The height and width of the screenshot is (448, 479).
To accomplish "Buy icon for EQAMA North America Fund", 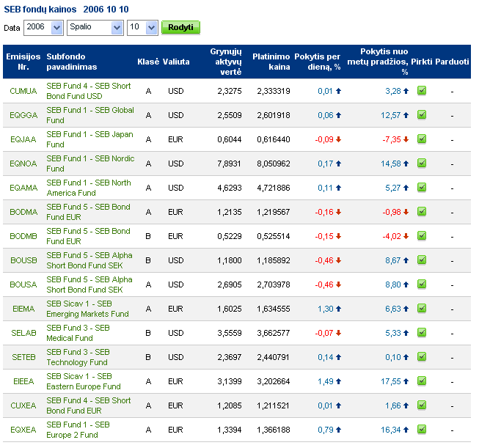I will [422, 187].
